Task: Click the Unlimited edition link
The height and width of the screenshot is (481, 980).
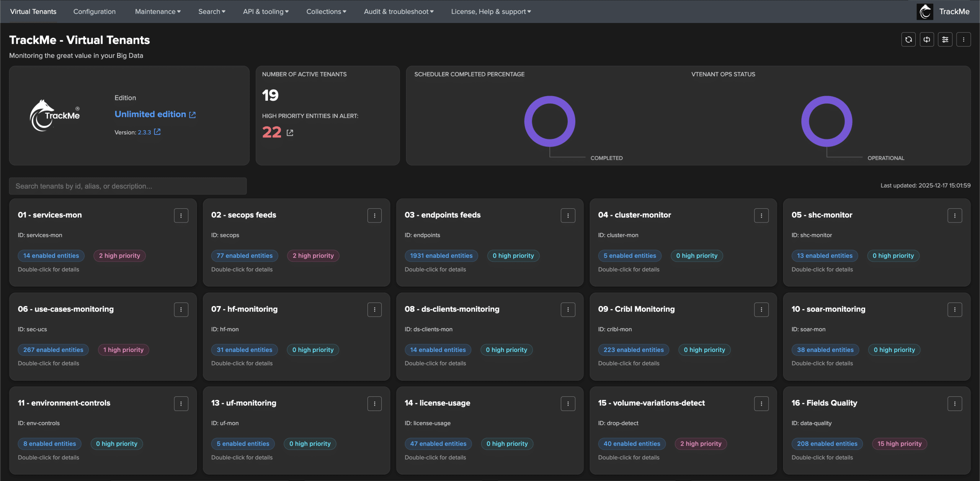Action: point(150,114)
